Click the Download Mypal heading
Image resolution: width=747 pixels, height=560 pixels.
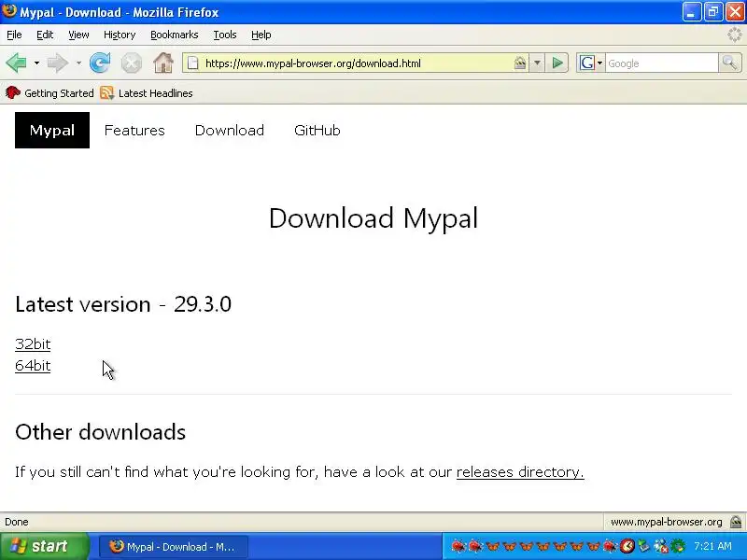[x=373, y=218]
